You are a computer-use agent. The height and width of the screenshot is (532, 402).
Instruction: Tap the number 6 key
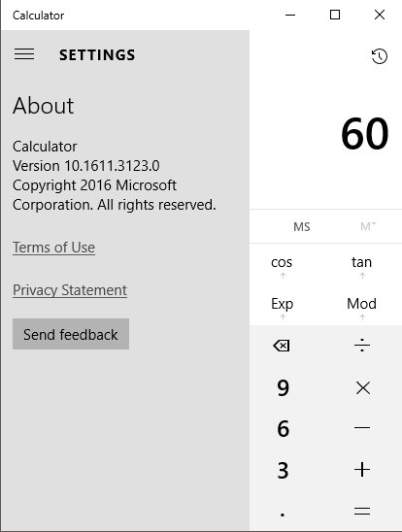tap(283, 428)
